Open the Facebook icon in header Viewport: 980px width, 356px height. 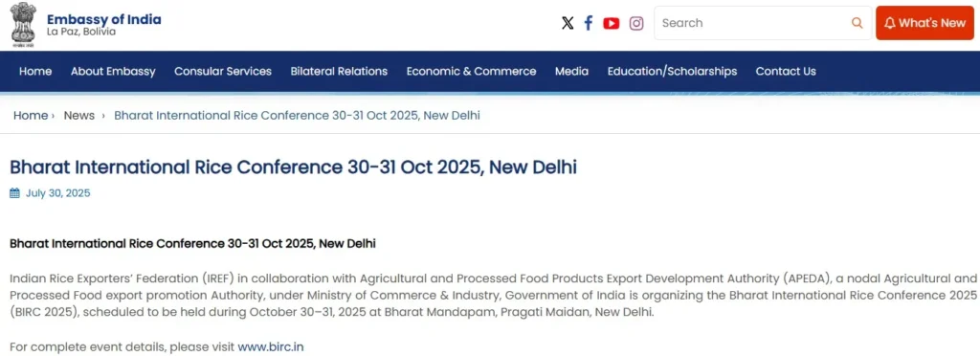[x=589, y=23]
